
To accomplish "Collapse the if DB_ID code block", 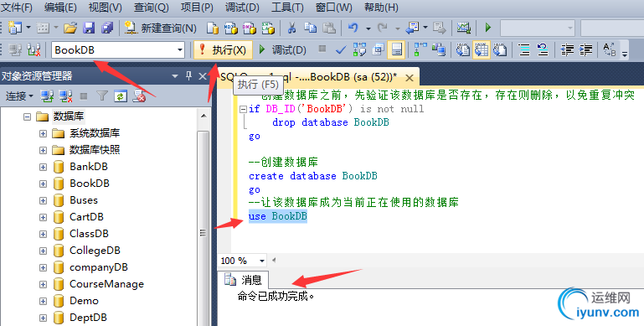I will click(243, 109).
